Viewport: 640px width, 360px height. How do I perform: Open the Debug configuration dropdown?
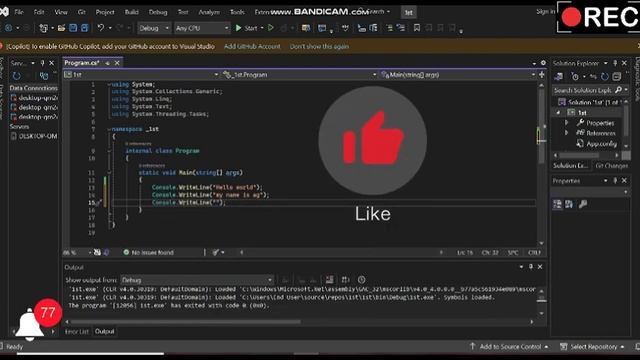[x=154, y=28]
